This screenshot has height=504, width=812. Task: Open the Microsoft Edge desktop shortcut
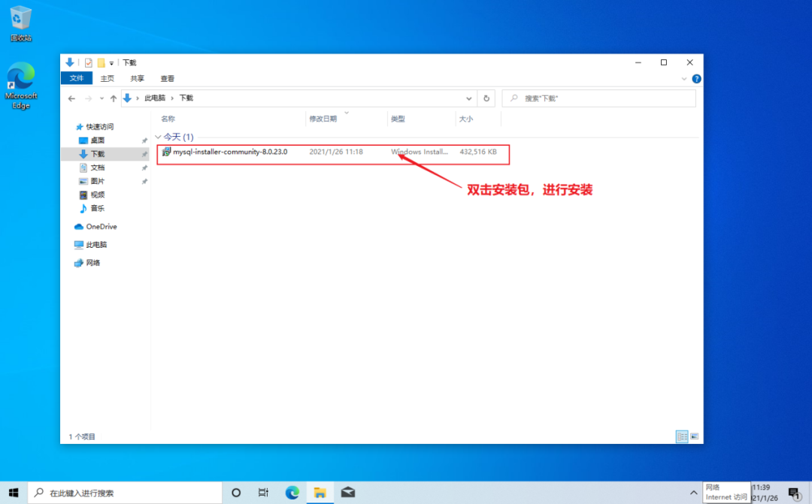coord(21,86)
